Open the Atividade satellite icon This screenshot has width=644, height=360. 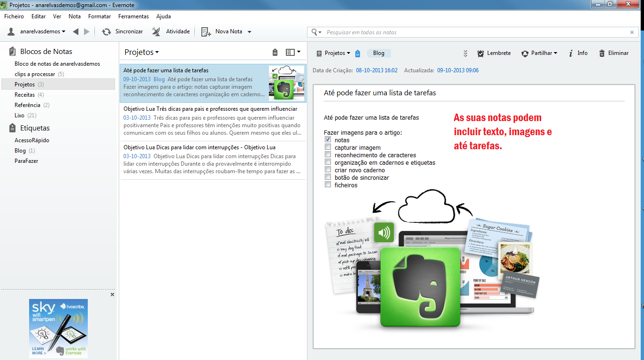pos(156,31)
